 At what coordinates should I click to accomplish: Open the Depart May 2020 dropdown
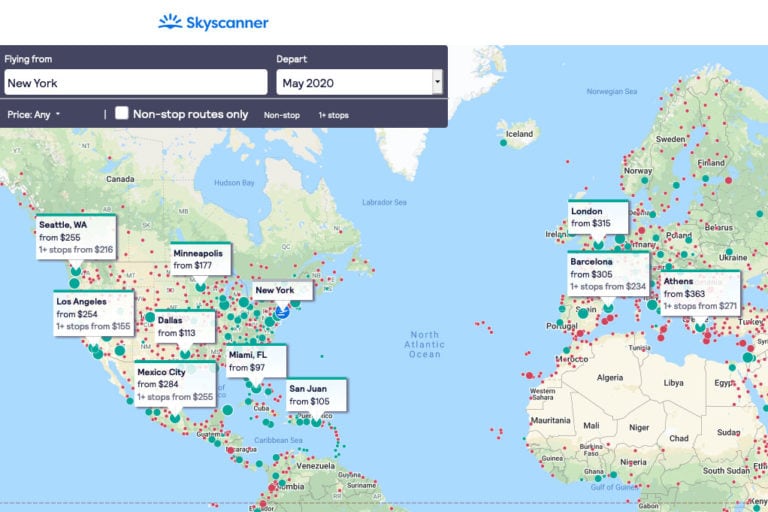[360, 82]
